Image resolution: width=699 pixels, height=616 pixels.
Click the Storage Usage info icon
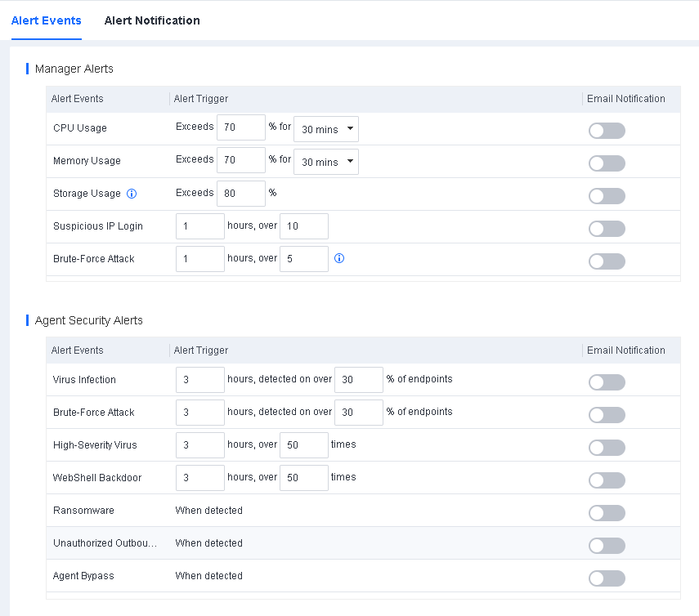132,194
